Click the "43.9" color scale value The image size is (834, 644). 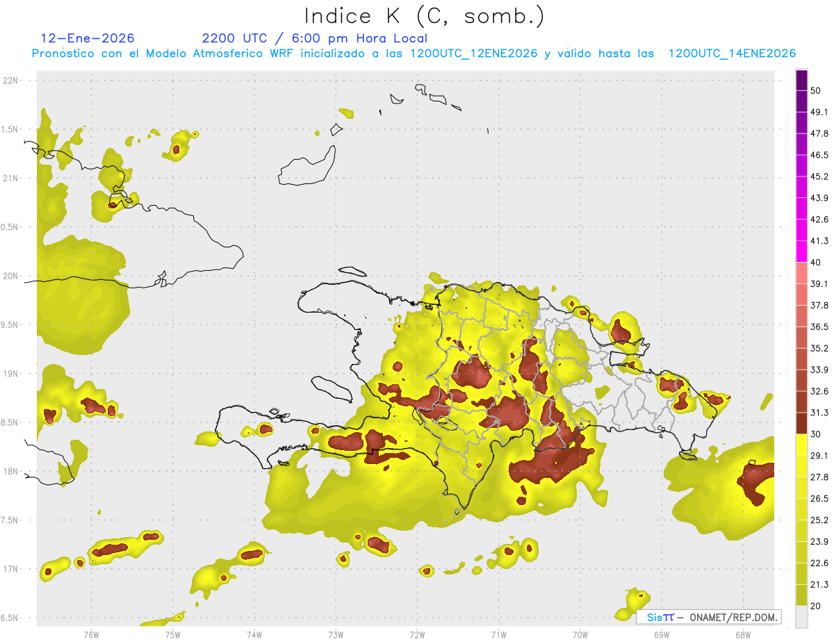click(819, 198)
